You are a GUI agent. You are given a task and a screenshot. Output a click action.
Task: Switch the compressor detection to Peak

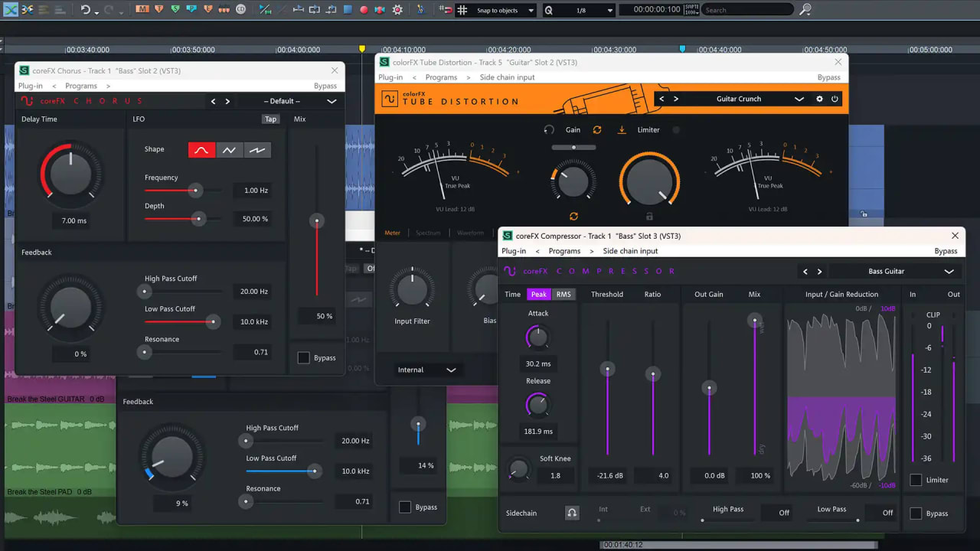(x=539, y=294)
